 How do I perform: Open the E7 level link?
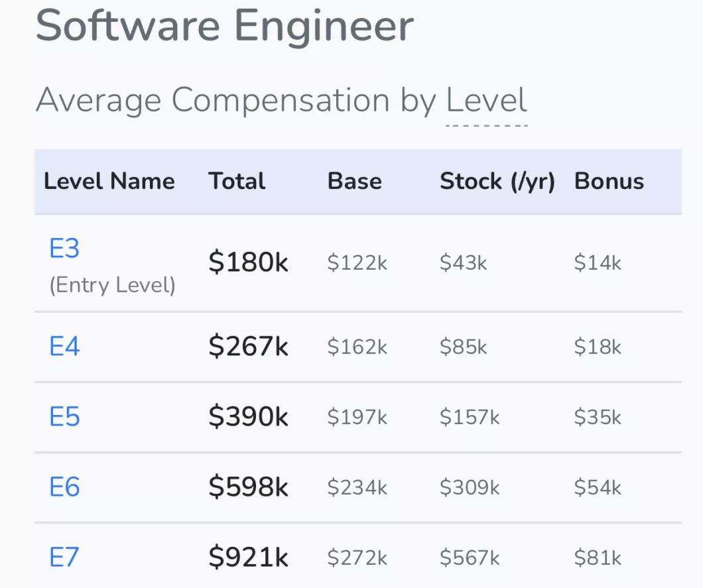coord(64,558)
